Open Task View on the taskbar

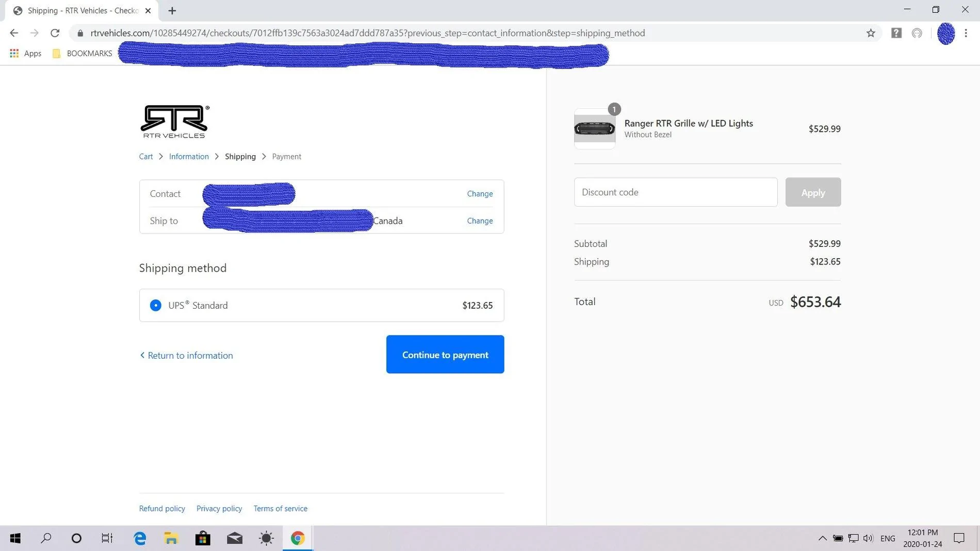[107, 538]
